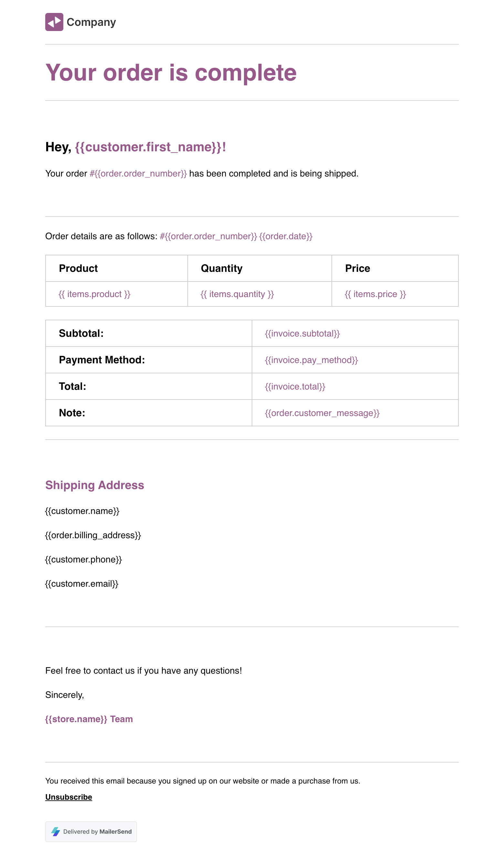Click the Company name text in header
504x865 pixels.
coord(91,22)
